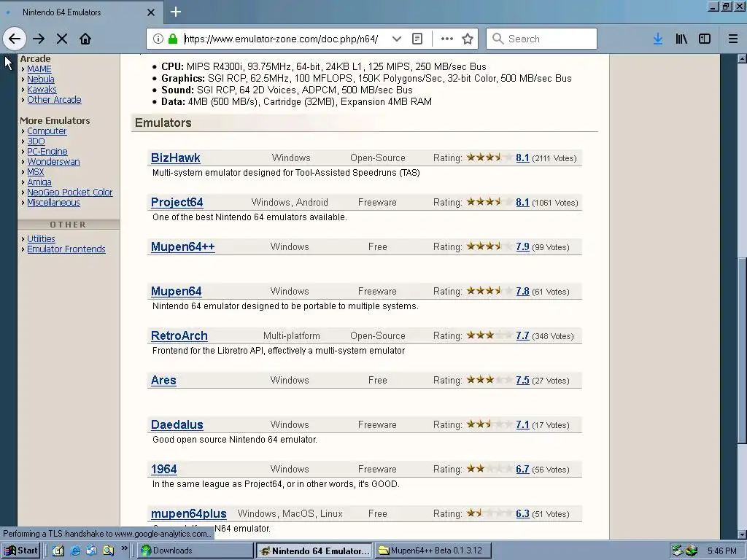This screenshot has width=747, height=560.
Task: Click the 8.1 rating for BizHawk
Action: point(522,157)
